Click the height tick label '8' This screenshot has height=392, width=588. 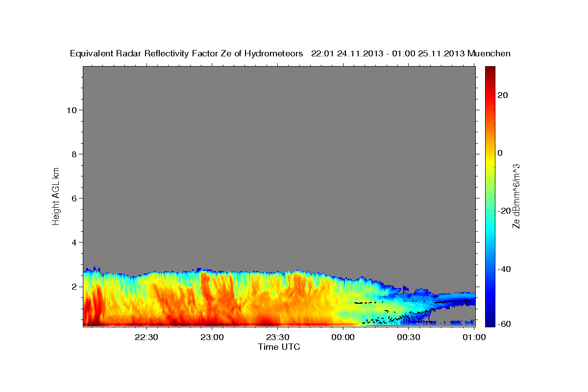click(x=74, y=154)
